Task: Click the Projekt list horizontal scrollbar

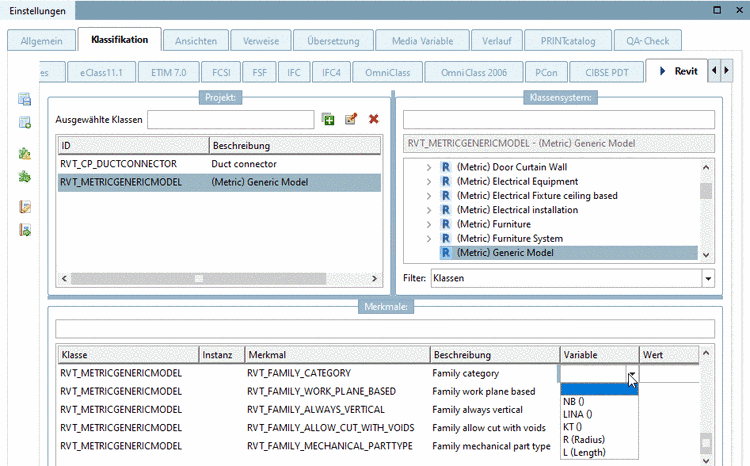Action: click(x=200, y=278)
